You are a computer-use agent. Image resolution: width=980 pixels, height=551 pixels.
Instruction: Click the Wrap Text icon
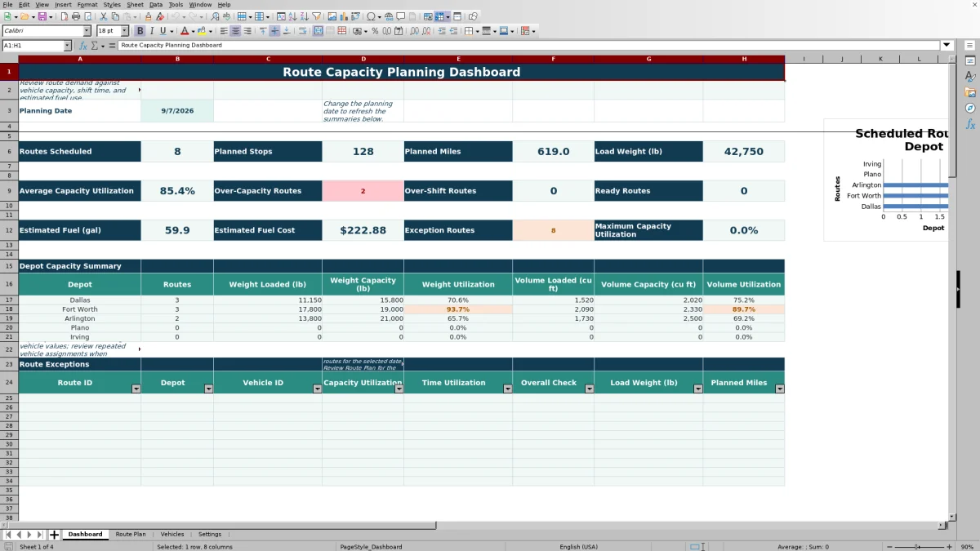pos(303,31)
